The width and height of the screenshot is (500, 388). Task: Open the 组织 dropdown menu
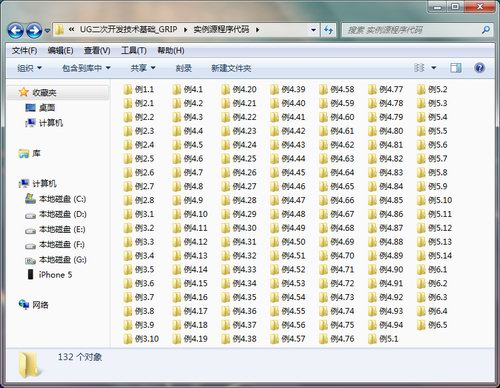click(x=29, y=68)
